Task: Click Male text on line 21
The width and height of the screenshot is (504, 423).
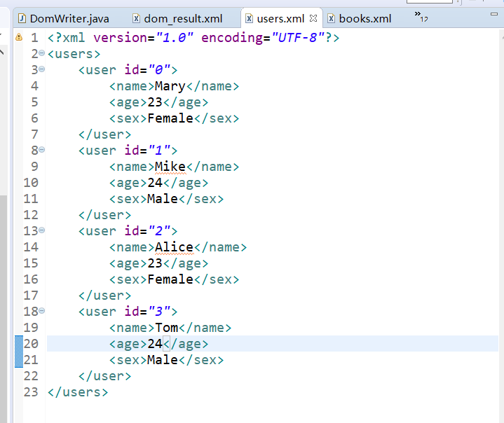Action: (x=163, y=360)
